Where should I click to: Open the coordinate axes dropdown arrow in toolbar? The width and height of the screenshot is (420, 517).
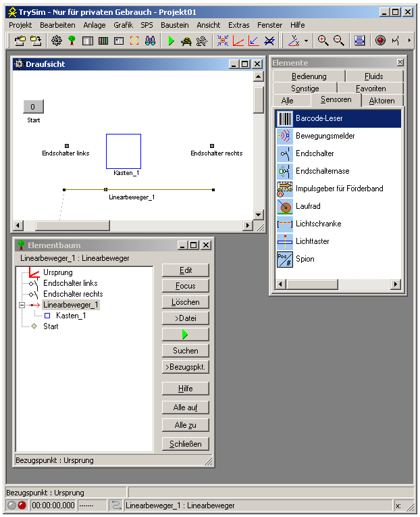point(306,41)
